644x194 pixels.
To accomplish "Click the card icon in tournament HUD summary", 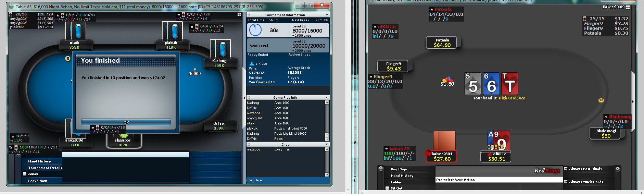I will click(x=11, y=14).
